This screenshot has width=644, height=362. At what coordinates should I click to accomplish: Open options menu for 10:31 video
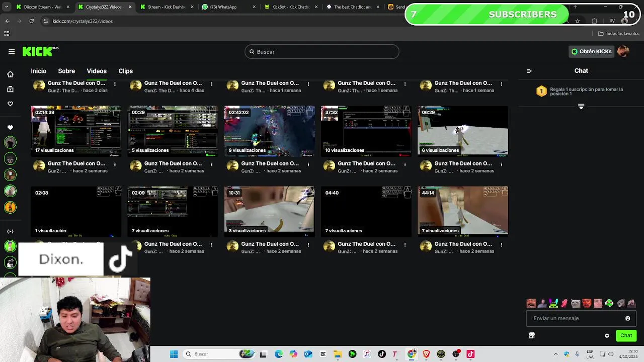pyautogui.click(x=308, y=244)
